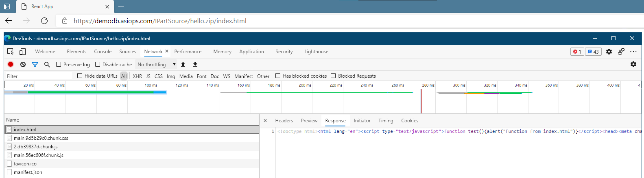Image resolution: width=644 pixels, height=178 pixels.
Task: Enable Preserve log checkbox
Action: coord(59,64)
